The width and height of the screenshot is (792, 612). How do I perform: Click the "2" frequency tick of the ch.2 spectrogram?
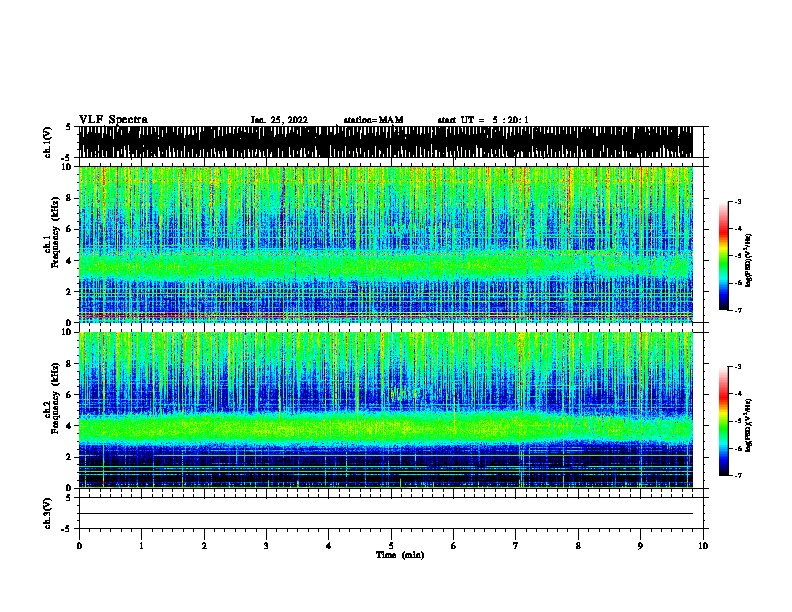pos(70,457)
